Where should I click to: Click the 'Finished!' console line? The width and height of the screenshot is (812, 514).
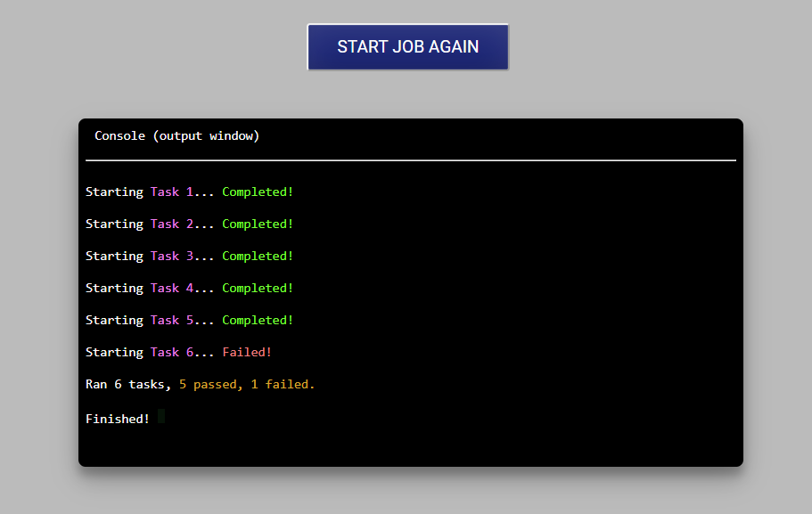point(118,419)
